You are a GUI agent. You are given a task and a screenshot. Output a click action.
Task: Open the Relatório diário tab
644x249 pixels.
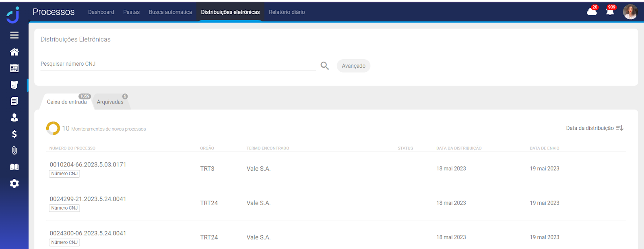click(x=287, y=12)
